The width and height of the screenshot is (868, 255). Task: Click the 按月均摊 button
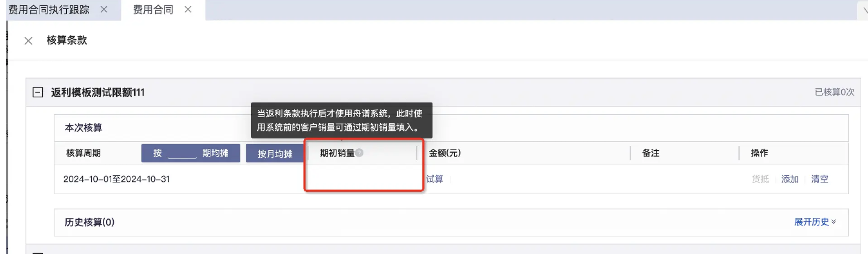coord(275,154)
